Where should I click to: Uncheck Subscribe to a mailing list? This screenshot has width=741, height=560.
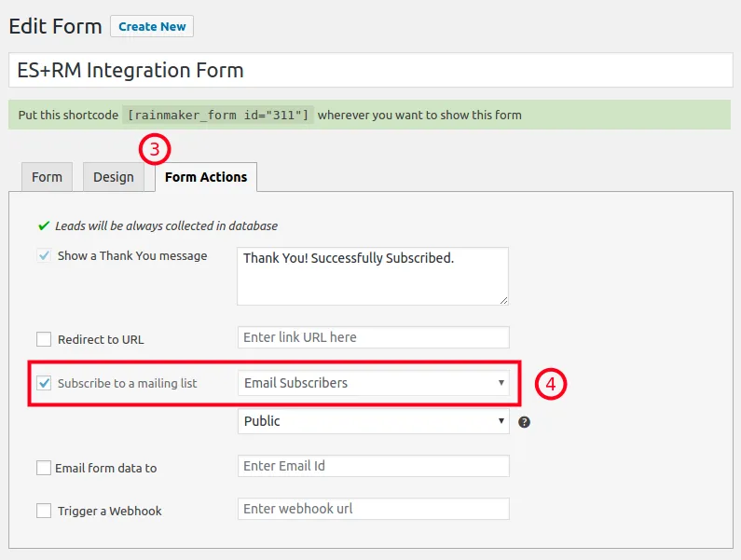(x=44, y=383)
